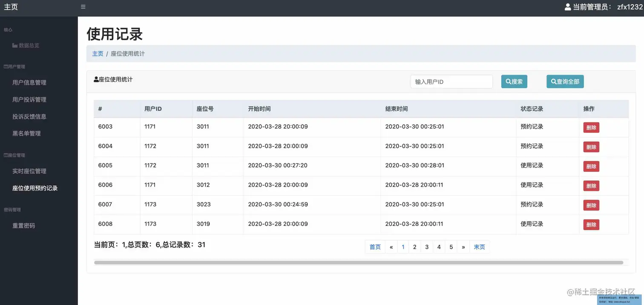Open 重置密码 in the sidebar
The height and width of the screenshot is (305, 644).
[x=24, y=226]
